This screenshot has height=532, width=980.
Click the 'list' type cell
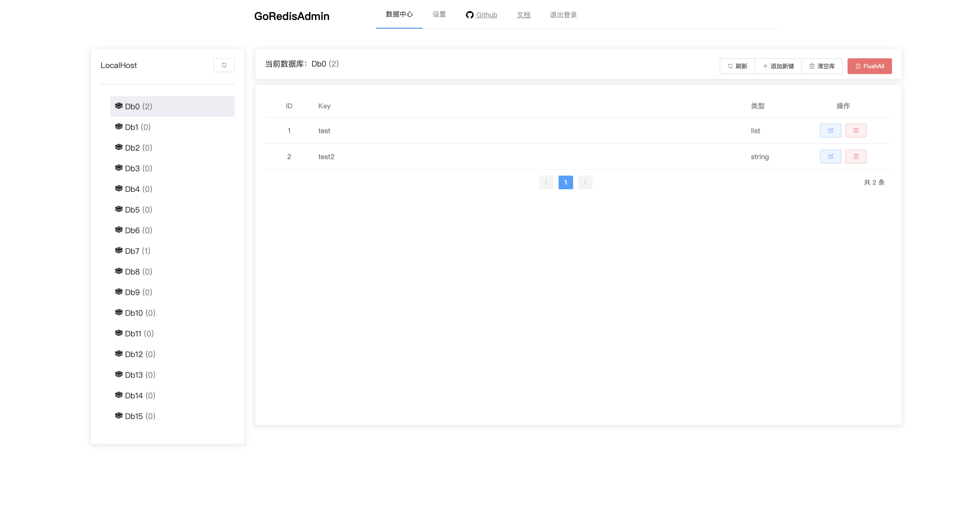click(x=755, y=131)
